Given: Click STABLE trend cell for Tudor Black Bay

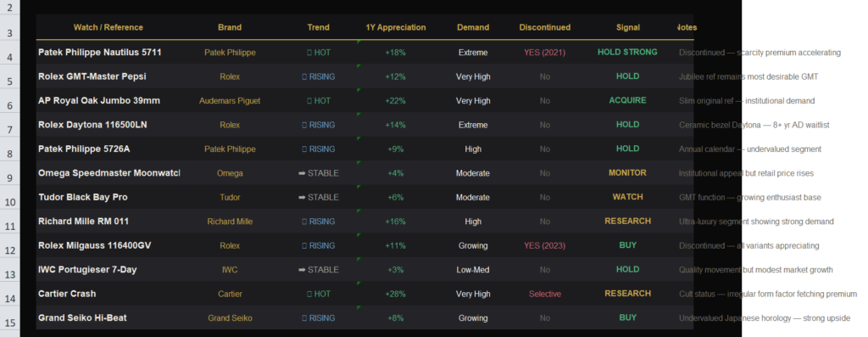Looking at the screenshot, I should (319, 197).
